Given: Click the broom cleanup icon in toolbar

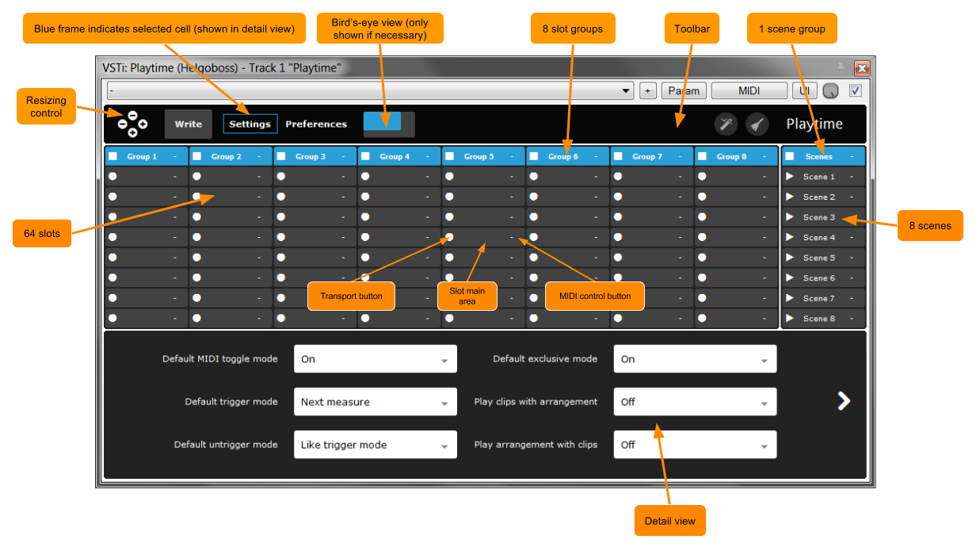Looking at the screenshot, I should (x=757, y=124).
